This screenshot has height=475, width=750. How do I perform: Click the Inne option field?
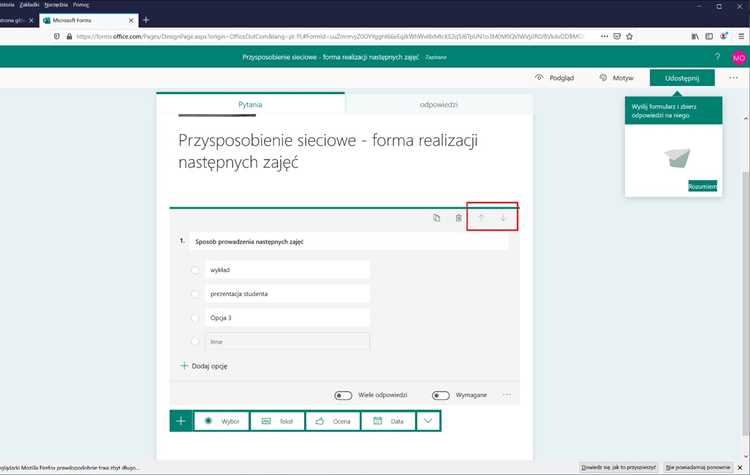coord(287,342)
